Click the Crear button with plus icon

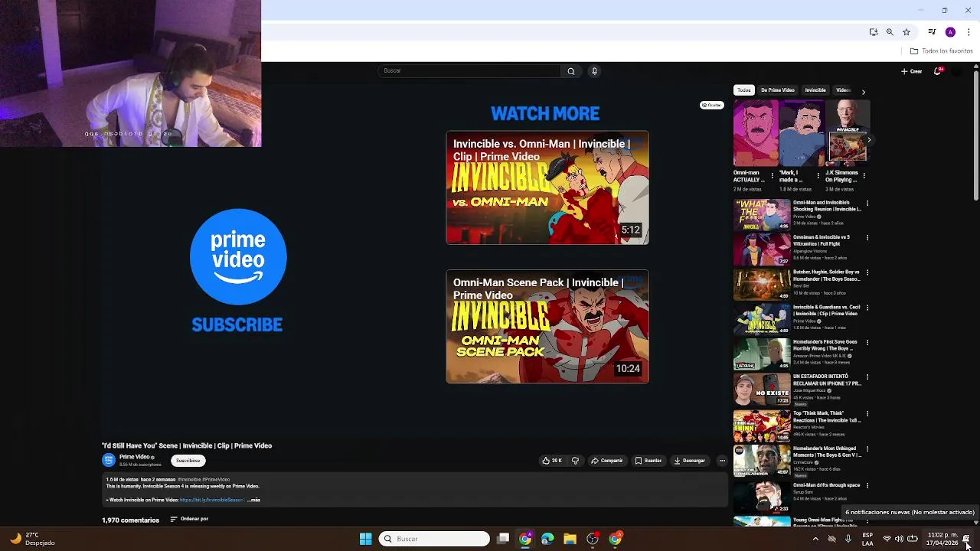(x=911, y=71)
